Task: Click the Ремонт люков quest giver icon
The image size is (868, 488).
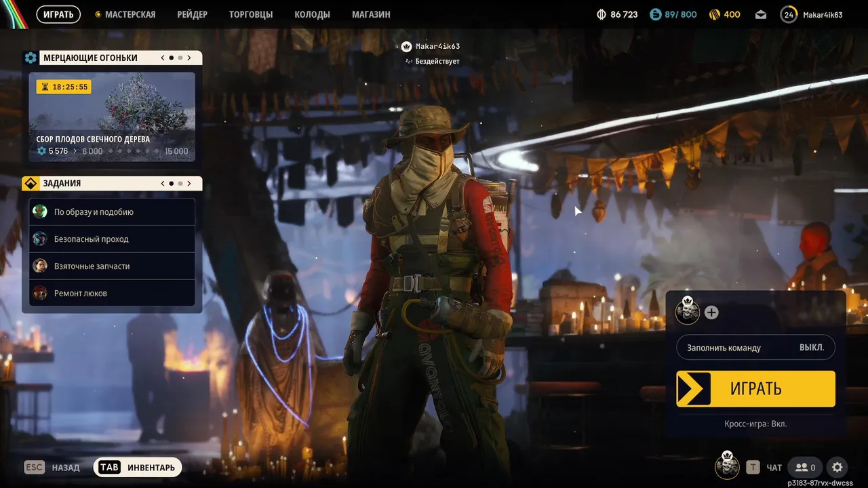Action: (40, 293)
